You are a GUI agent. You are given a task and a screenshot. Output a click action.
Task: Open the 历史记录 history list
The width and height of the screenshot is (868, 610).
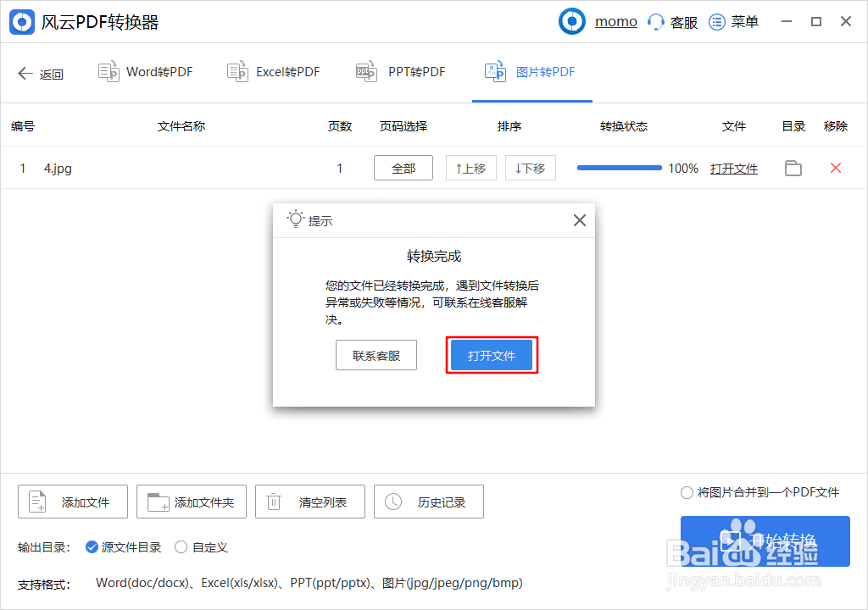click(x=428, y=502)
